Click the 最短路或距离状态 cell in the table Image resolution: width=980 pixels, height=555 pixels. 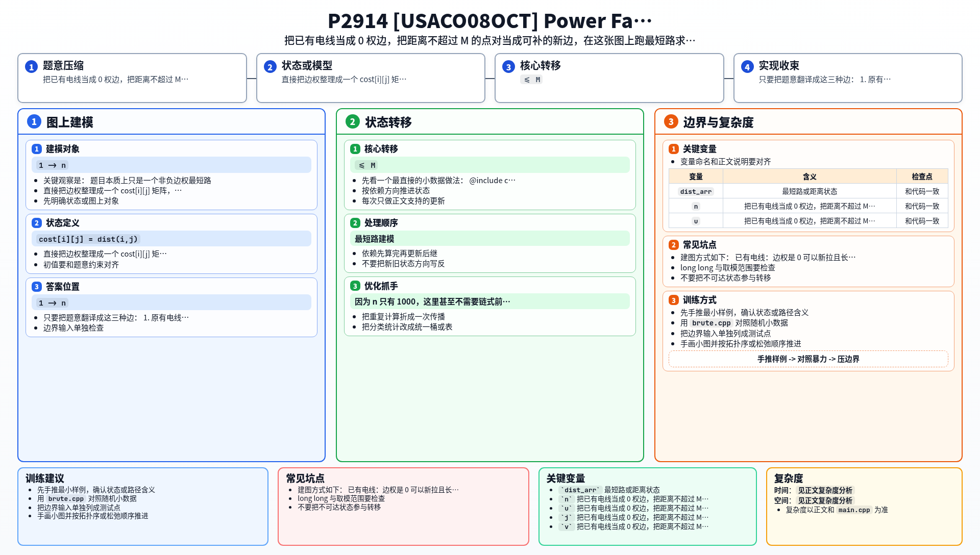click(810, 191)
